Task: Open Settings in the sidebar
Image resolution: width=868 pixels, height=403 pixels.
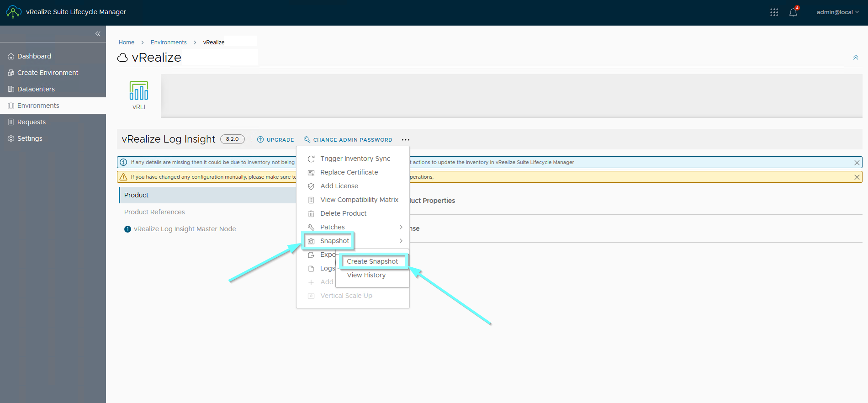Action: click(53, 138)
